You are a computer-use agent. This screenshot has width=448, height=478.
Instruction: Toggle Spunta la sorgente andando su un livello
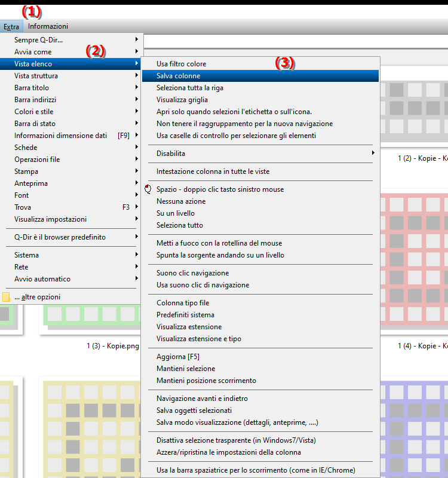[x=260, y=255]
